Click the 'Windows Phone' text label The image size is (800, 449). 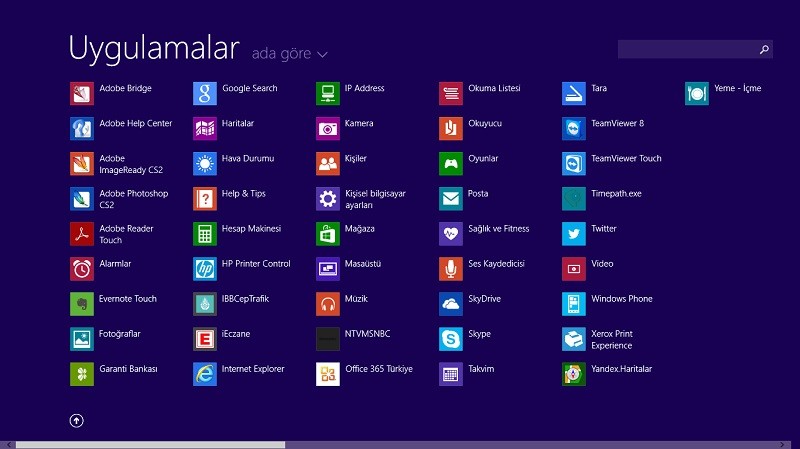tap(621, 299)
